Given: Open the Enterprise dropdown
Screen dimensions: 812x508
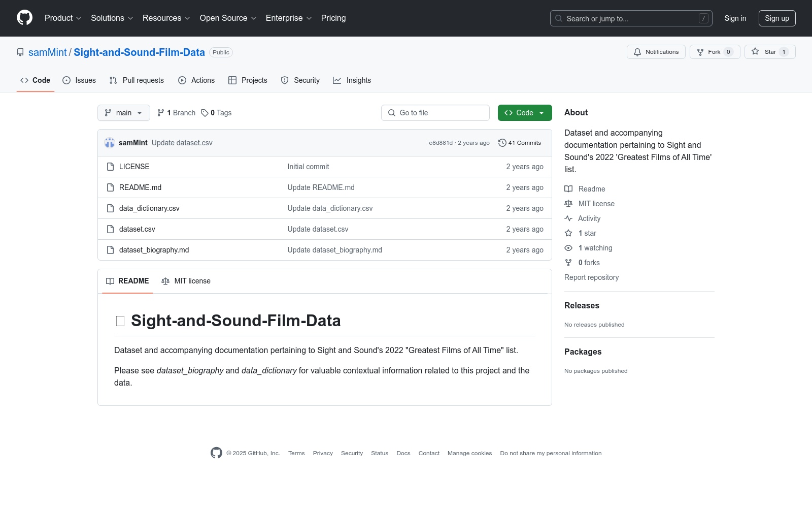Looking at the screenshot, I should pyautogui.click(x=289, y=18).
